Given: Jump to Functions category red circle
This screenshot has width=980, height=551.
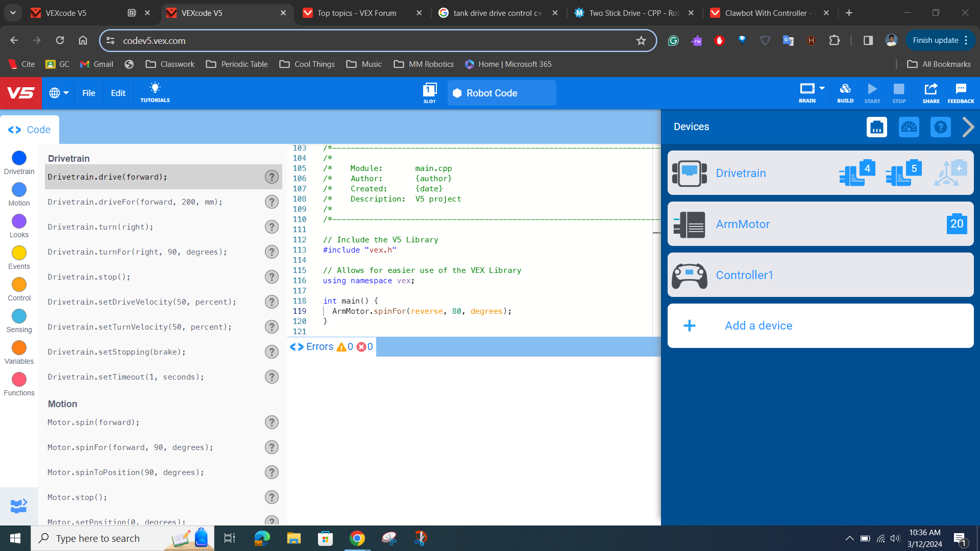Looking at the screenshot, I should coord(19,380).
